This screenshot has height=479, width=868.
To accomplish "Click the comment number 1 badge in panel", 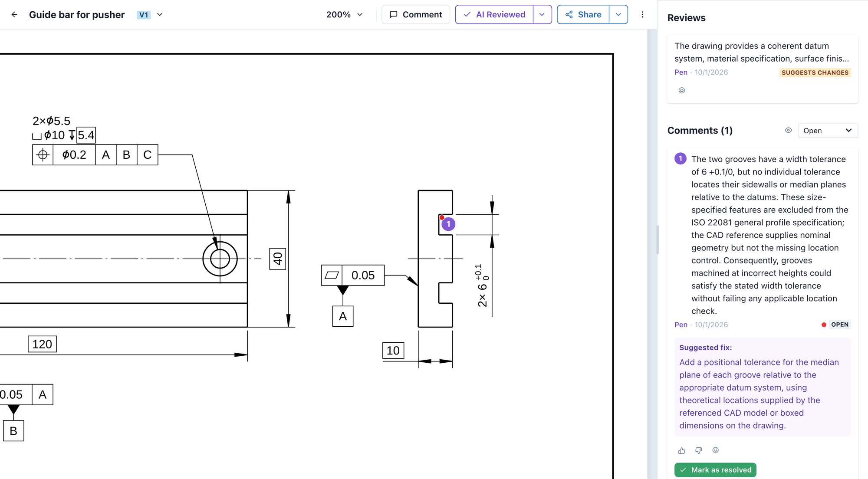I will (681, 159).
